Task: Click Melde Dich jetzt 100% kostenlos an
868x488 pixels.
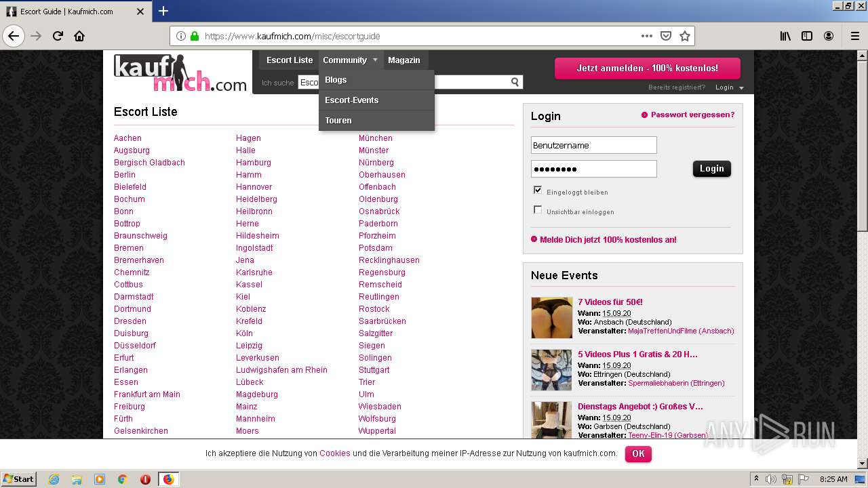Action: click(x=608, y=239)
